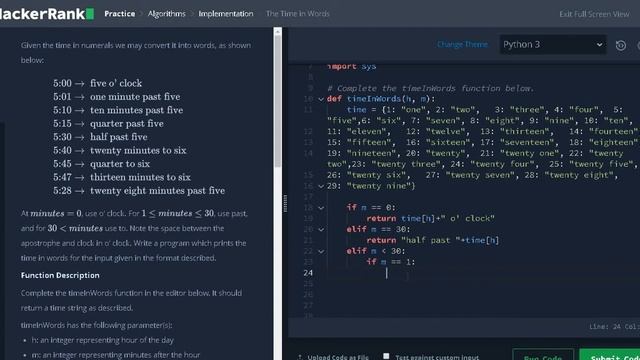Open the Implementation breadcrumb
The image size is (640, 360).
pyautogui.click(x=226, y=13)
